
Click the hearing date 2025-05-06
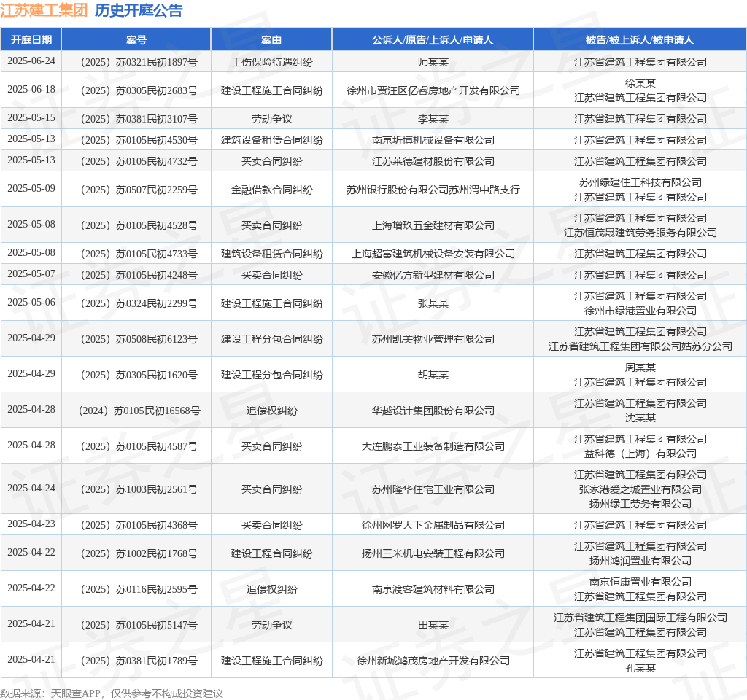coord(31,303)
